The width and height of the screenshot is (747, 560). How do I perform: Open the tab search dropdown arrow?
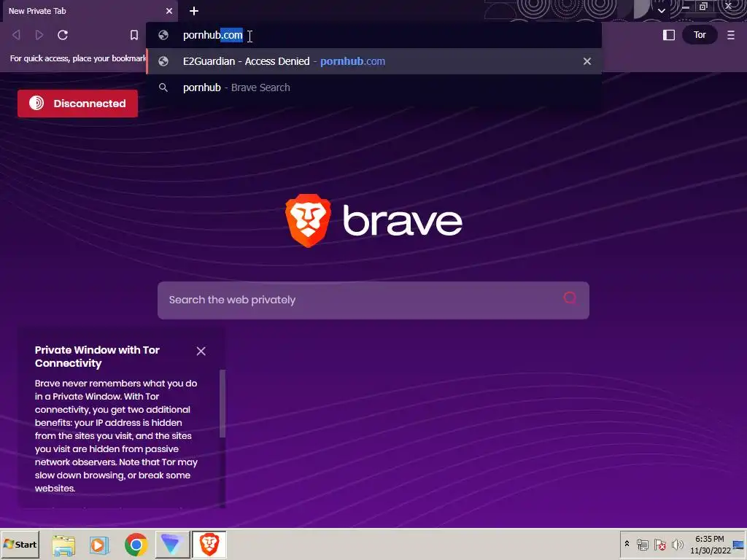click(x=661, y=10)
